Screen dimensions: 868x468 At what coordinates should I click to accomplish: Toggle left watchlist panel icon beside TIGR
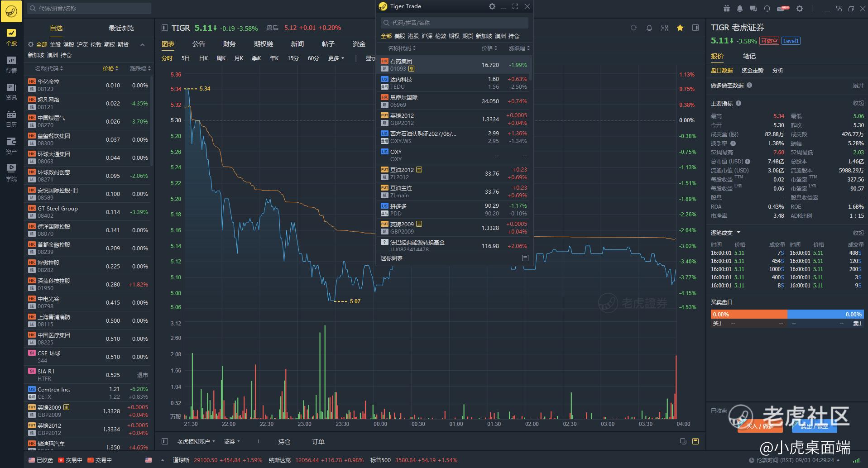[164, 28]
